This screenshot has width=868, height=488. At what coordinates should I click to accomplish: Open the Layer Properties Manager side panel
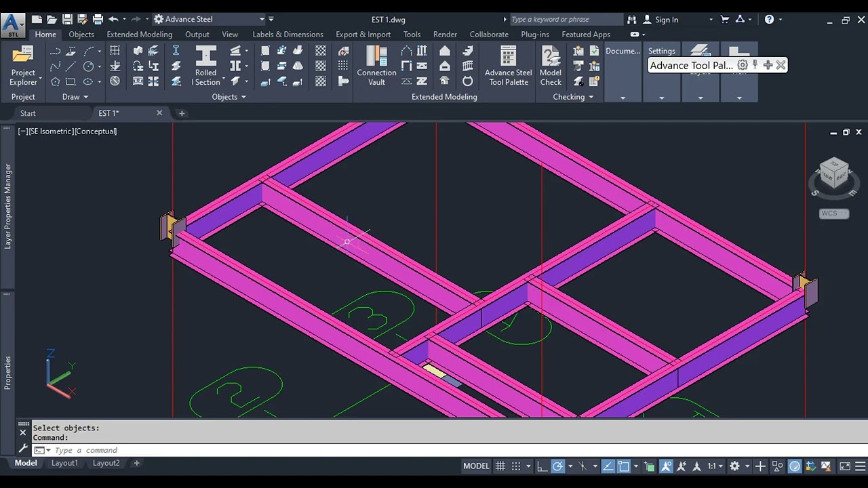click(x=8, y=206)
